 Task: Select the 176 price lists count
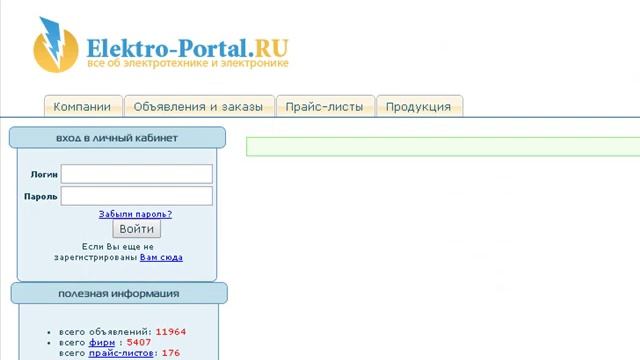[x=171, y=353]
